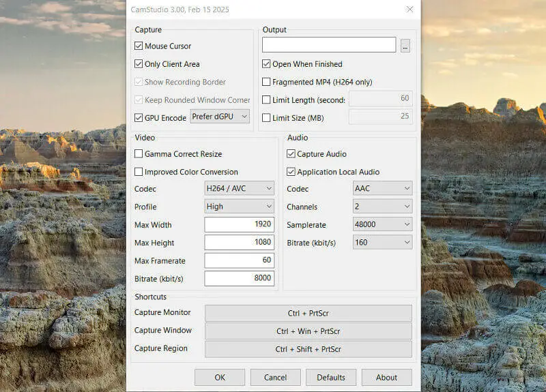This screenshot has height=392, width=546.
Task: Close the CamStudio settings window
Action: (x=410, y=10)
